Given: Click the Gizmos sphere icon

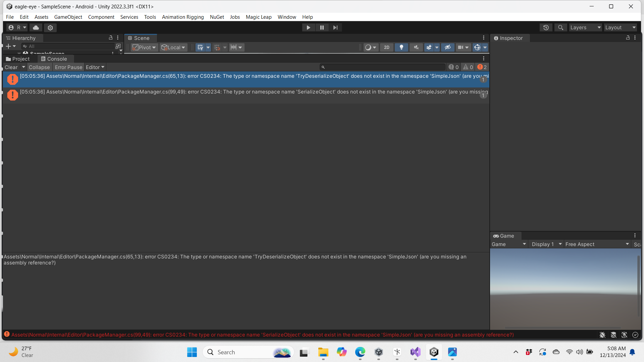Looking at the screenshot, I should point(477,47).
